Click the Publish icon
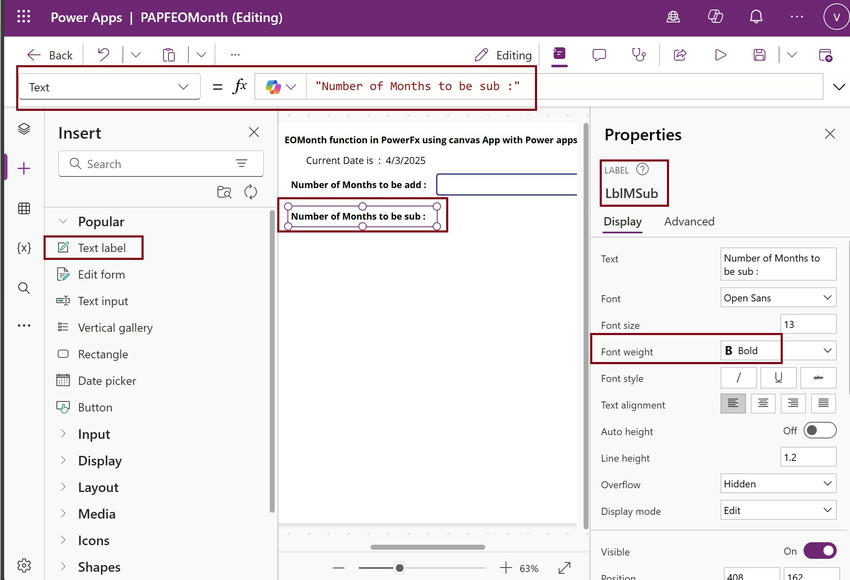This screenshot has height=580, width=850. pos(825,55)
